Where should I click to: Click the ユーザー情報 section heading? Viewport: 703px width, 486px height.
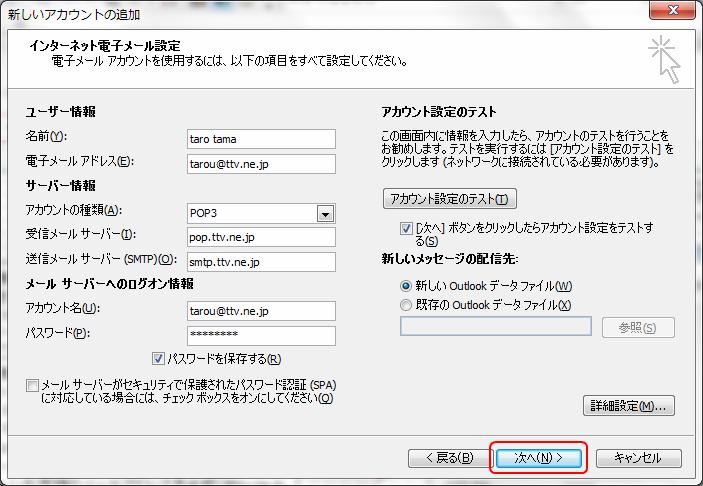click(61, 112)
